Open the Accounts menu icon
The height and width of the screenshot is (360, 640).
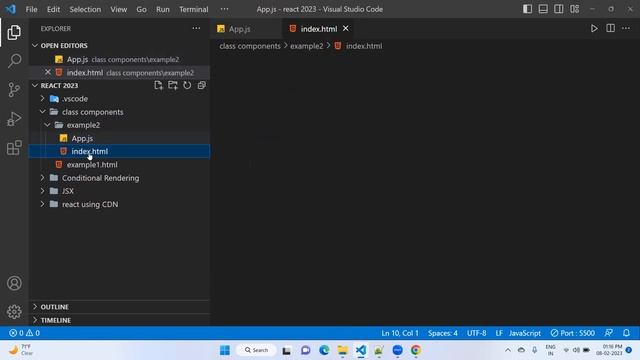coord(14,283)
